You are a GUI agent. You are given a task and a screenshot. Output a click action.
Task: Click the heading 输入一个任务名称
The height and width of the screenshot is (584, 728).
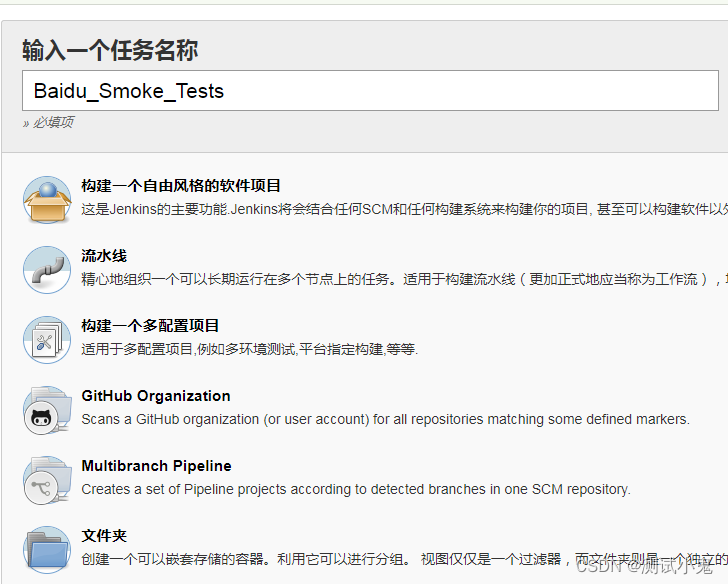[x=110, y=50]
